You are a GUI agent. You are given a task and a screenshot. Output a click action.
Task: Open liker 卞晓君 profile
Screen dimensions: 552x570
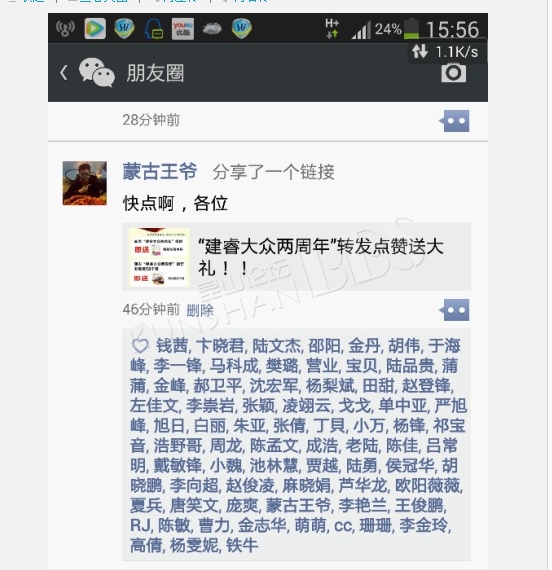pos(220,346)
